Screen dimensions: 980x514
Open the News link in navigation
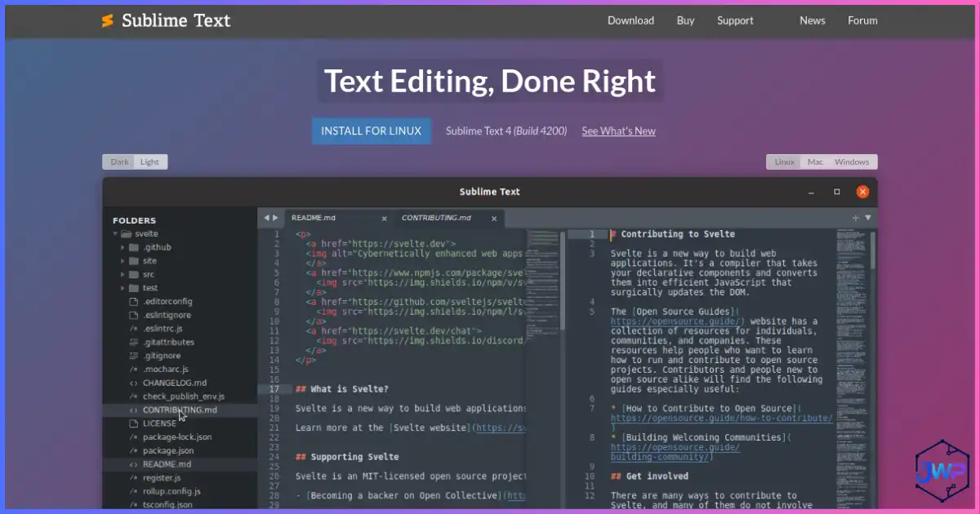point(813,20)
